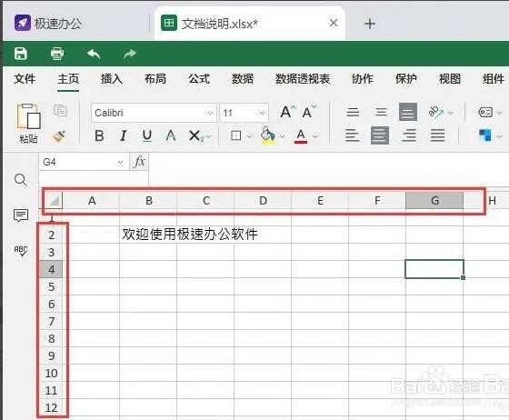Screen dimensions: 509x420
Task: Click the Copy icon
Action: point(60,111)
